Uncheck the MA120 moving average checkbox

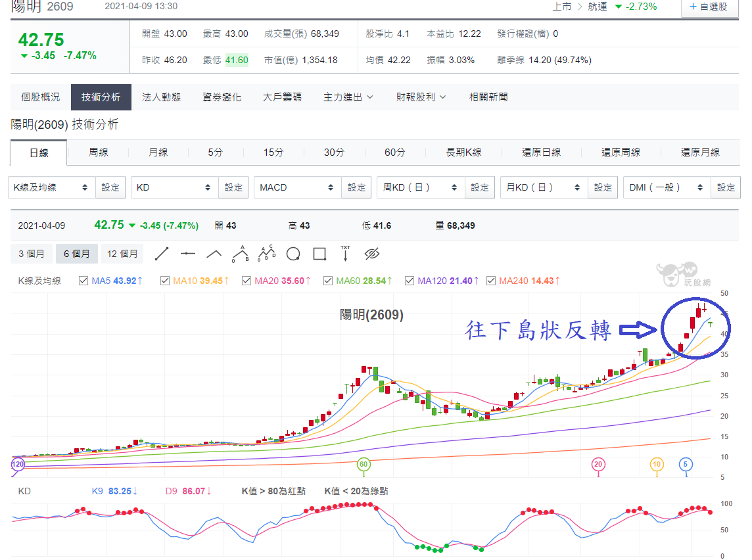coord(410,281)
